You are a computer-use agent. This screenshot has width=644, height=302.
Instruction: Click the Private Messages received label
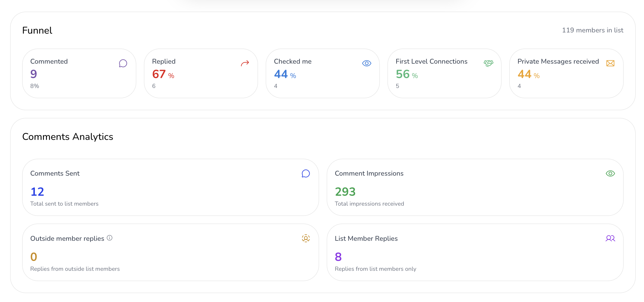click(x=558, y=61)
